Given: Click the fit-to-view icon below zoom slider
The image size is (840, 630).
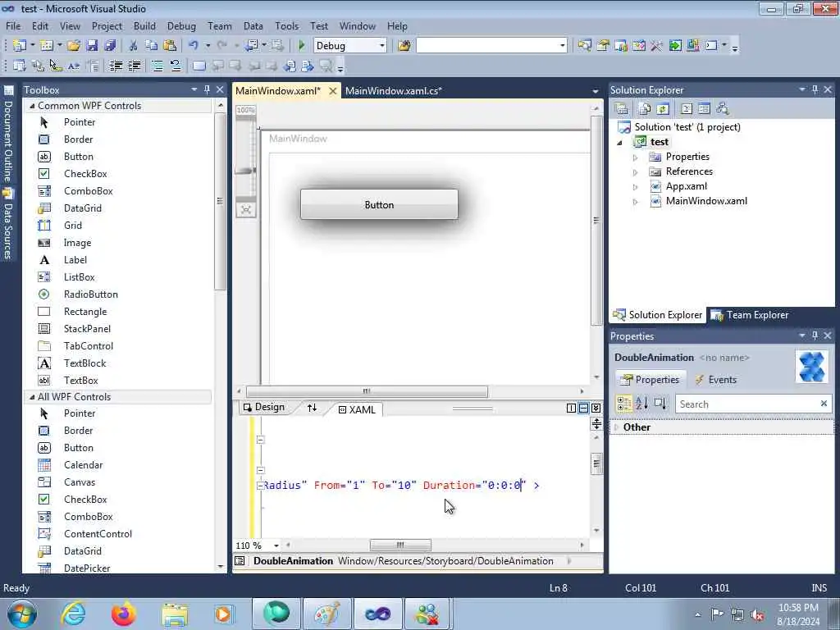Looking at the screenshot, I should [x=246, y=209].
